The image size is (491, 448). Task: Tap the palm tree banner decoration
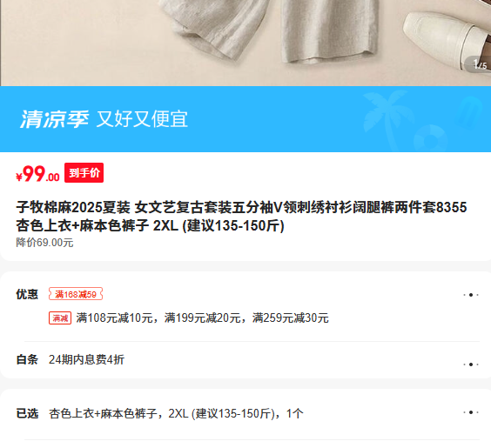pos(387,119)
